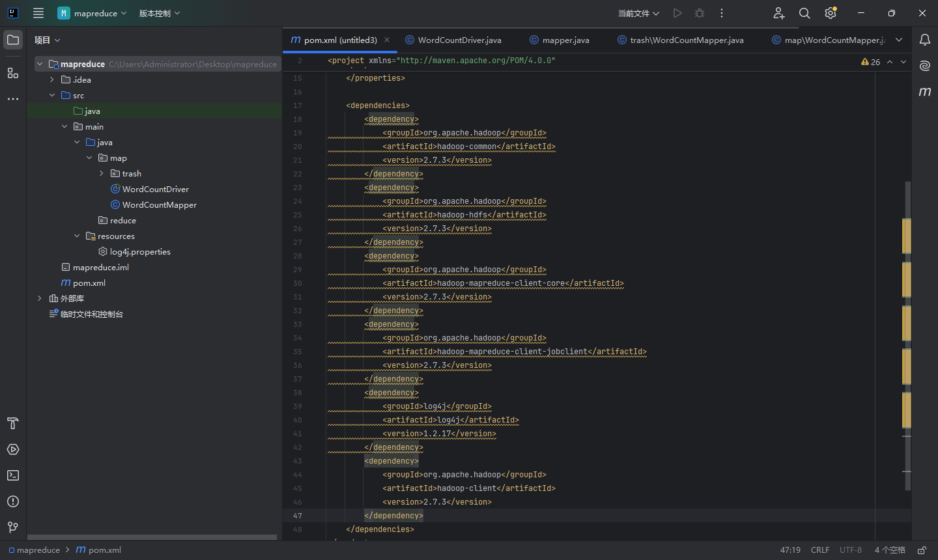The image size is (938, 560).
Task: Open the Notifications bell panel
Action: 925,40
